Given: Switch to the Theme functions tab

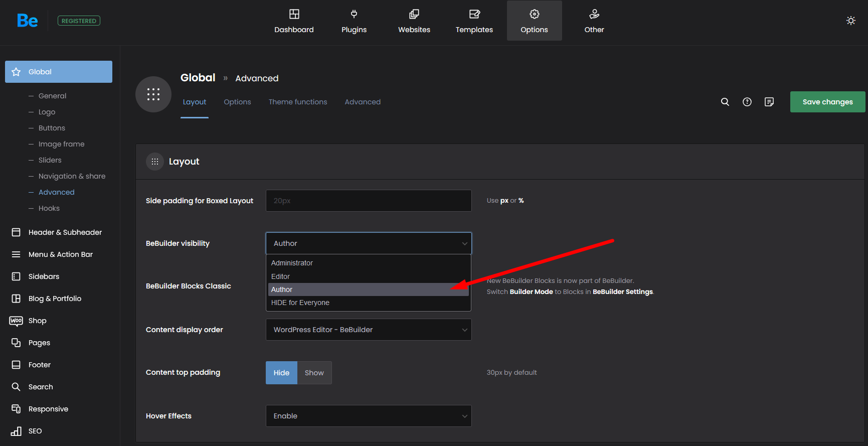Looking at the screenshot, I should coord(298,102).
